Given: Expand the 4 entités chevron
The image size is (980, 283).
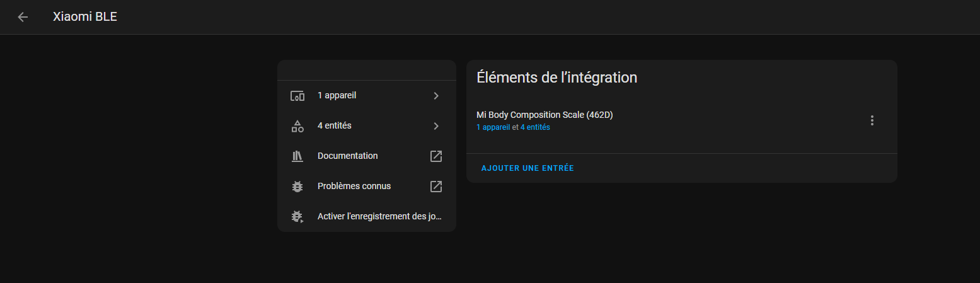Looking at the screenshot, I should (436, 126).
